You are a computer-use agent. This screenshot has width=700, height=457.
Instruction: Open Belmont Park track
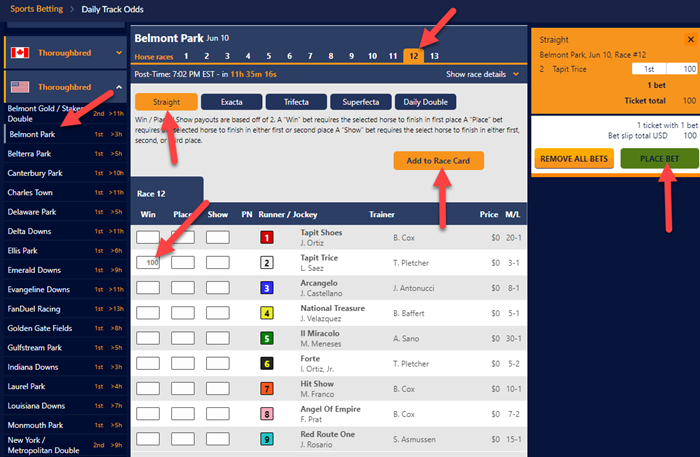(65, 134)
